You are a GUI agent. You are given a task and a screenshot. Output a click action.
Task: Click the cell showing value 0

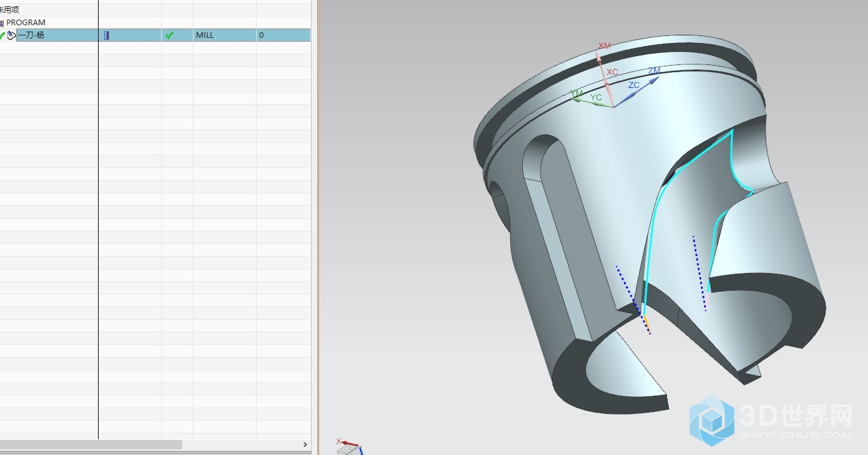pos(283,35)
